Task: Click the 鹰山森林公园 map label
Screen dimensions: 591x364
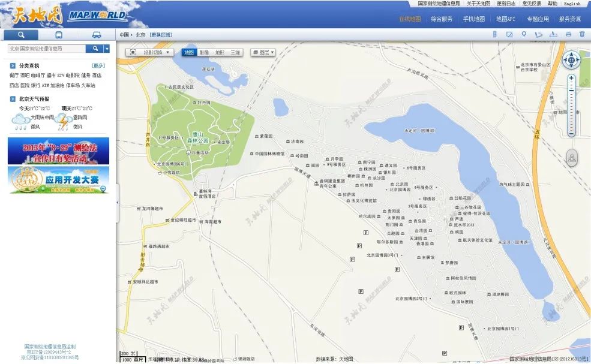Action: pos(198,137)
